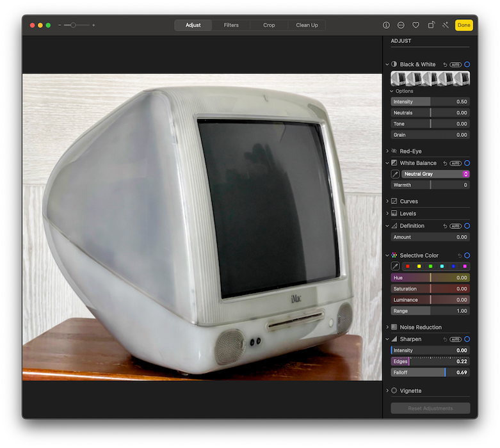Click AUTO for White Balance
The height and width of the screenshot is (448, 500).
point(455,163)
